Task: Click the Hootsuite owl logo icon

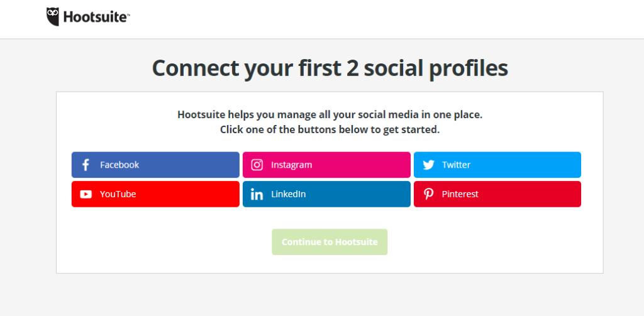Action: [x=53, y=17]
